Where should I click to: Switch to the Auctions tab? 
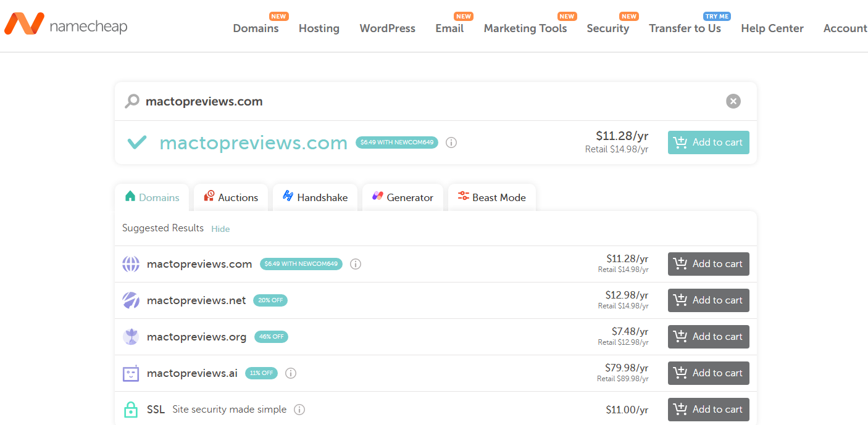(231, 197)
